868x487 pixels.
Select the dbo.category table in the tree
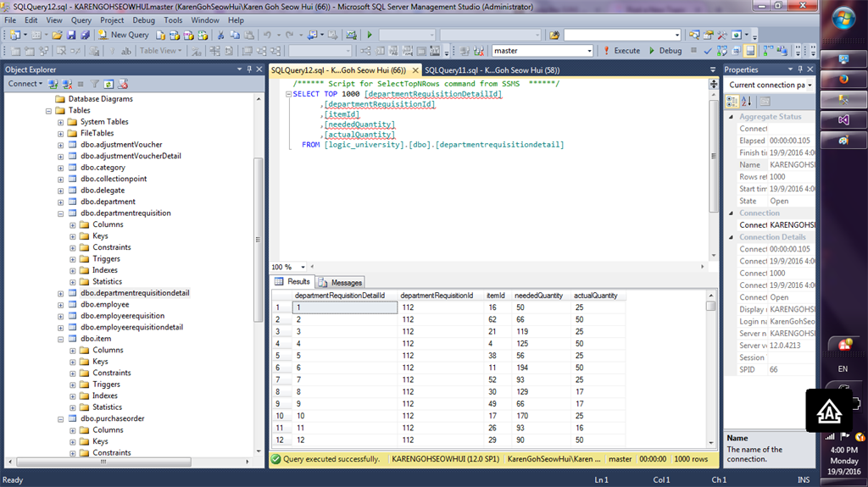103,168
